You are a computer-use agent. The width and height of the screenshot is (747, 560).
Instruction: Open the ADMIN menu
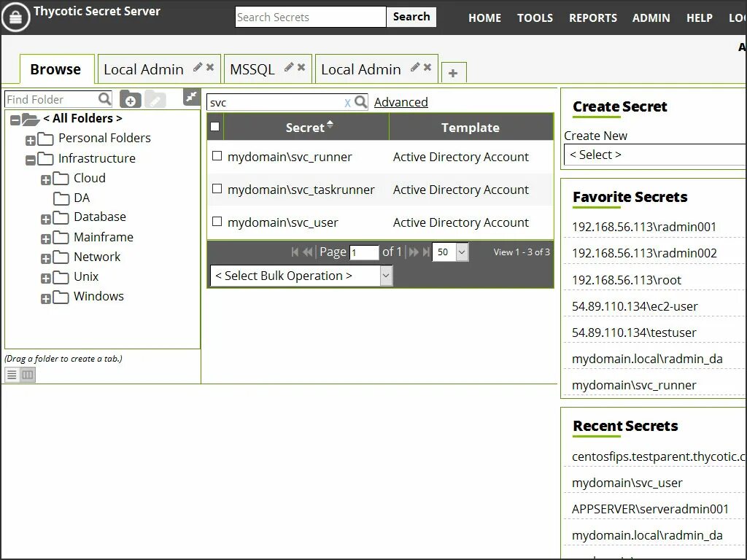pos(651,18)
